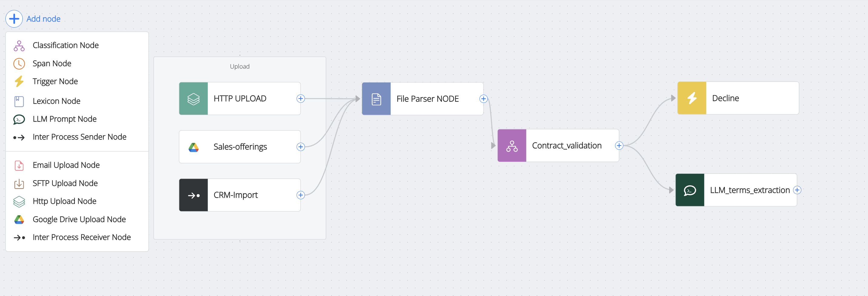Image resolution: width=868 pixels, height=296 pixels.
Task: Click the Upload group title label
Action: coord(239,66)
